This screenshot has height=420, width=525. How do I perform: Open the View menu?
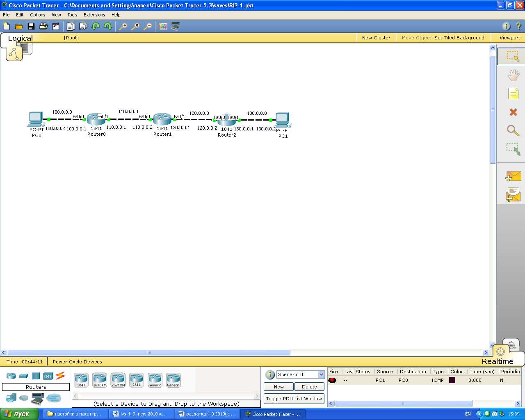click(x=56, y=15)
